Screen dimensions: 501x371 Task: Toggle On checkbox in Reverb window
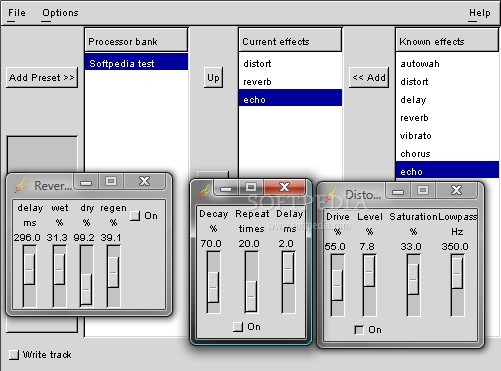tap(135, 216)
